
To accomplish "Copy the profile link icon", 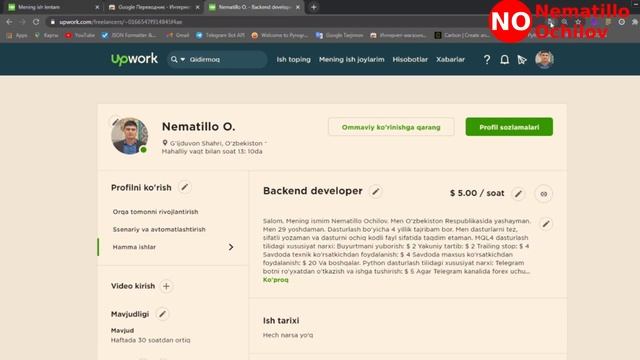I will pyautogui.click(x=543, y=193).
